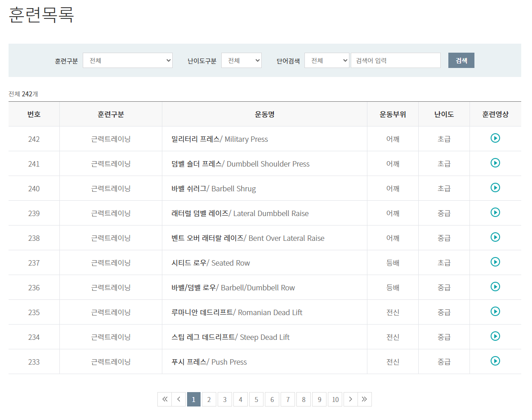532x420 pixels.
Task: Play the Bent Over Lateral Raise video
Action: [x=495, y=237]
